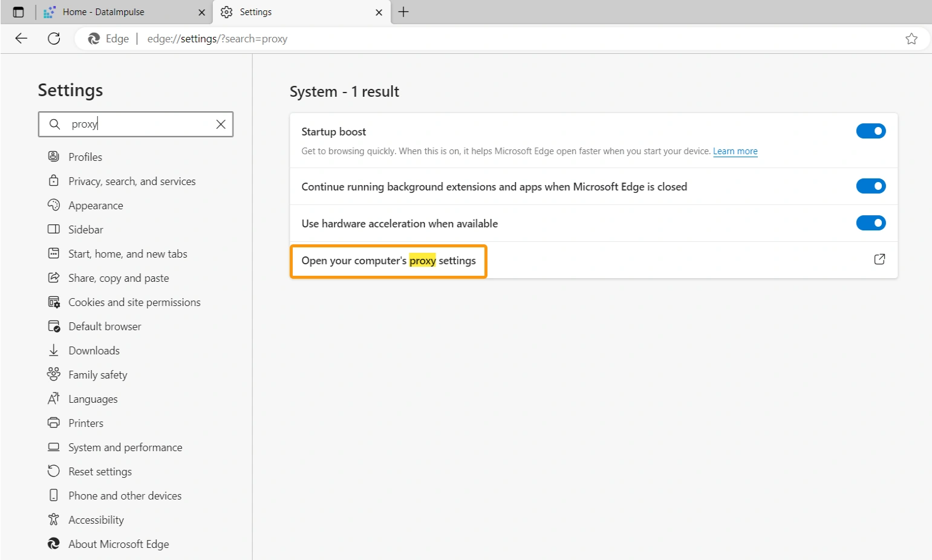
Task: Click the Printers icon
Action: coord(54,423)
